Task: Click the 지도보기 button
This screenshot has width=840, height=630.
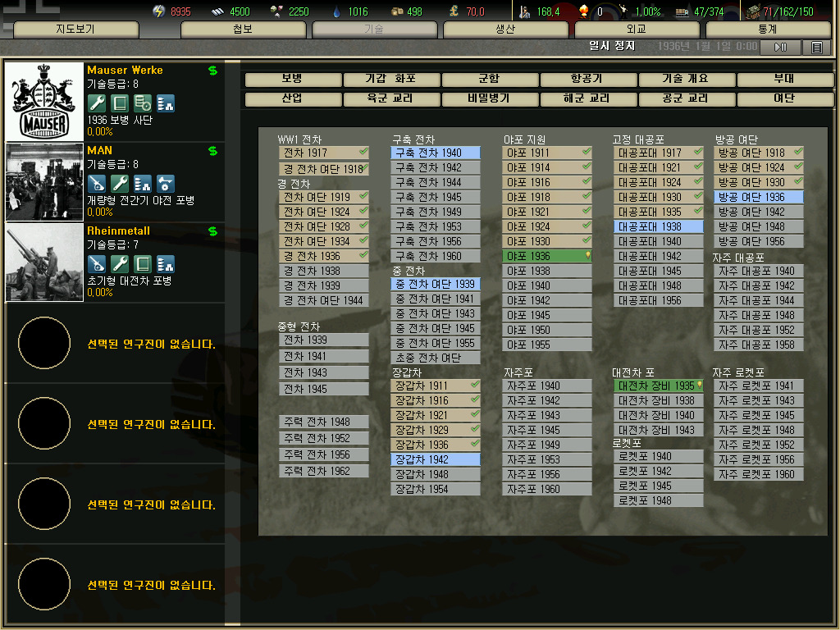Action: [x=75, y=30]
